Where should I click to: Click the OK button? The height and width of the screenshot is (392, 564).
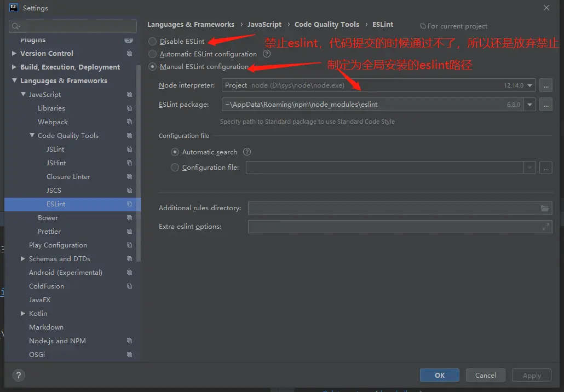click(440, 375)
